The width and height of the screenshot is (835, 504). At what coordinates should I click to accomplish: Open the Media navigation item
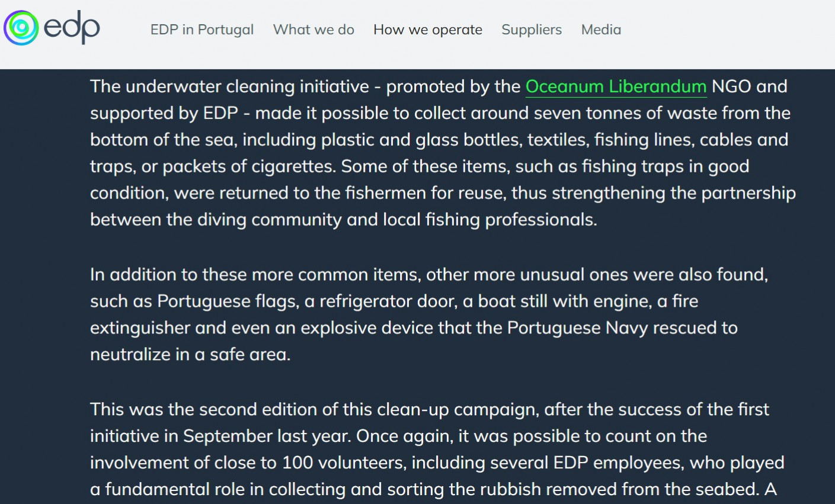601,30
